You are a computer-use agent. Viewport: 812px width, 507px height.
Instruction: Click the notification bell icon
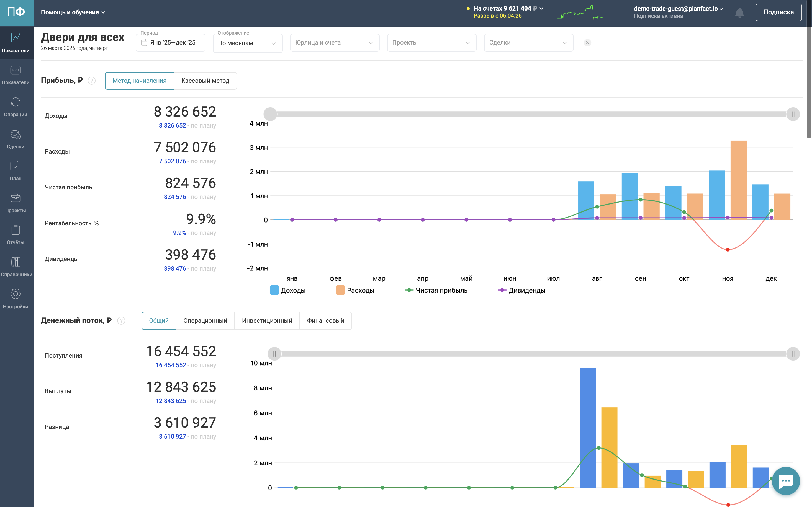[739, 13]
